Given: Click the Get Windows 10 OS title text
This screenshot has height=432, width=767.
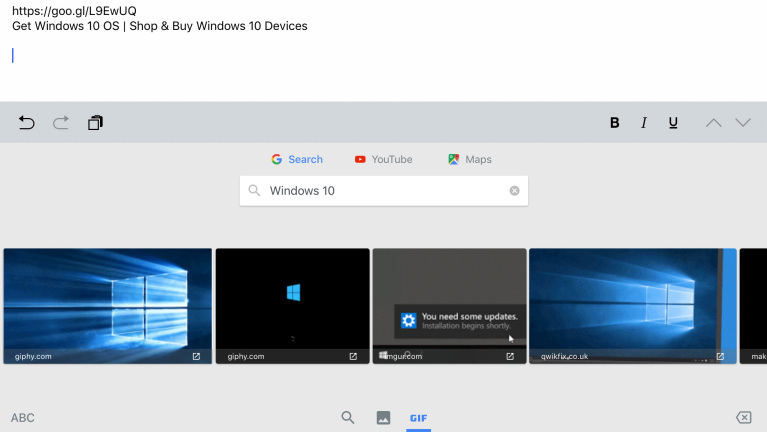Looking at the screenshot, I should (159, 26).
